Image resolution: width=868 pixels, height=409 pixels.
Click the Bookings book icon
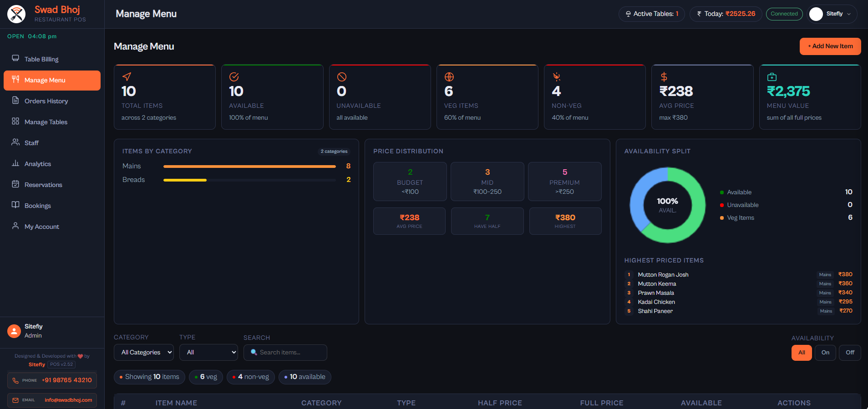point(15,205)
